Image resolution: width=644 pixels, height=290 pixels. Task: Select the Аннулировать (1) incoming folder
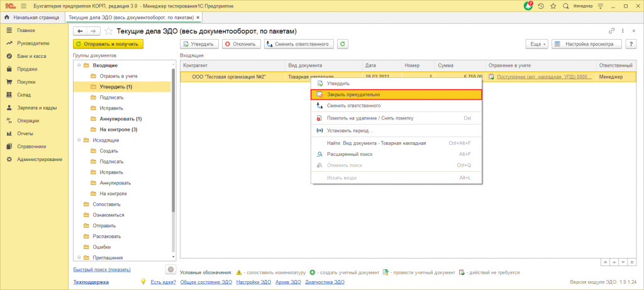pos(120,118)
